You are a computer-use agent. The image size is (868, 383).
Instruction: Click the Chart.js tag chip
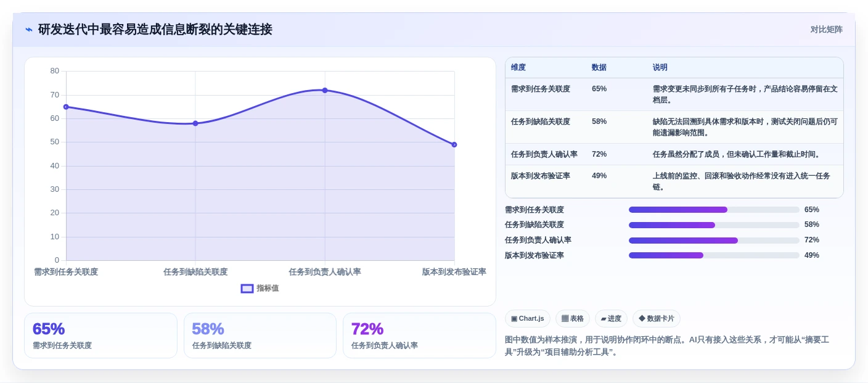point(528,318)
